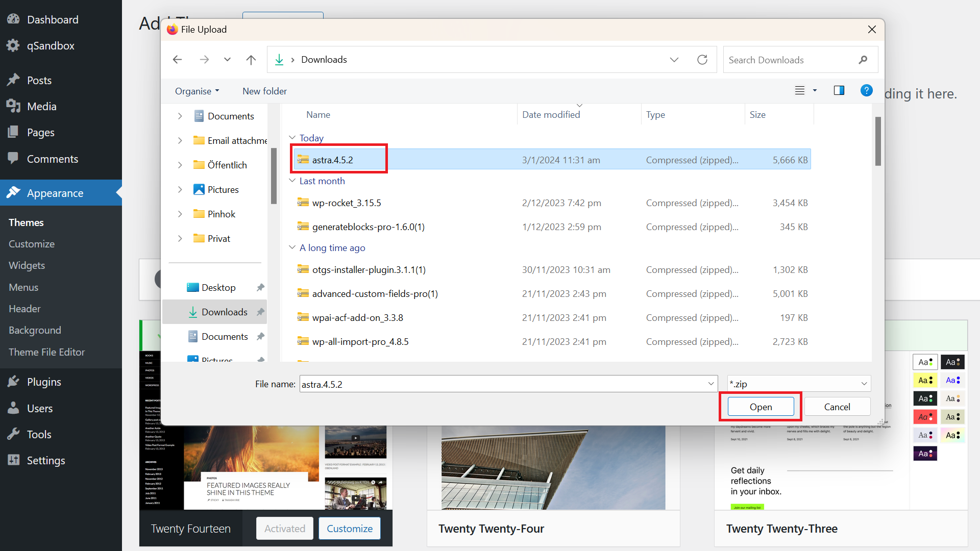Select the red Aa style swatch
980x551 pixels.
click(925, 417)
